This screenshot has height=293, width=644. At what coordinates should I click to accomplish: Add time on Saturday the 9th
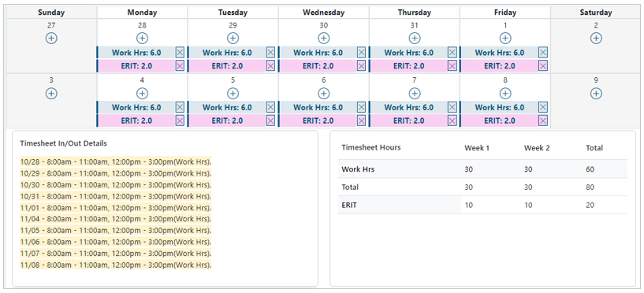pyautogui.click(x=596, y=94)
